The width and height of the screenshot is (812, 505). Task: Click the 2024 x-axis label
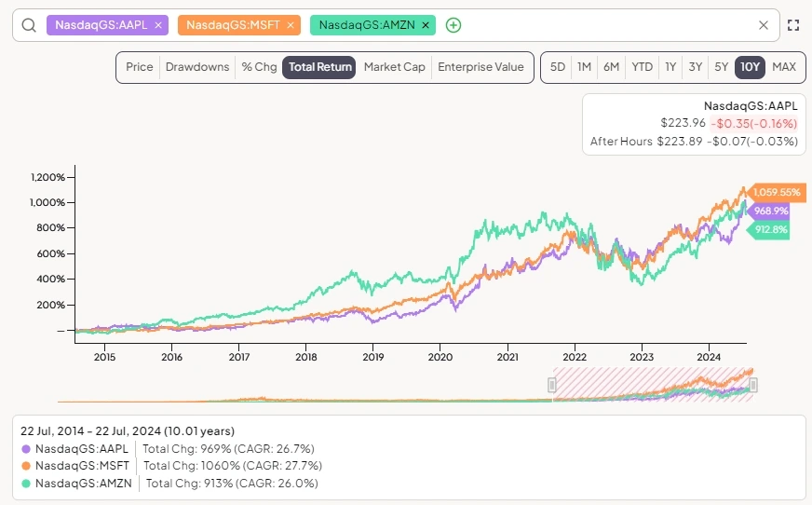click(x=709, y=357)
